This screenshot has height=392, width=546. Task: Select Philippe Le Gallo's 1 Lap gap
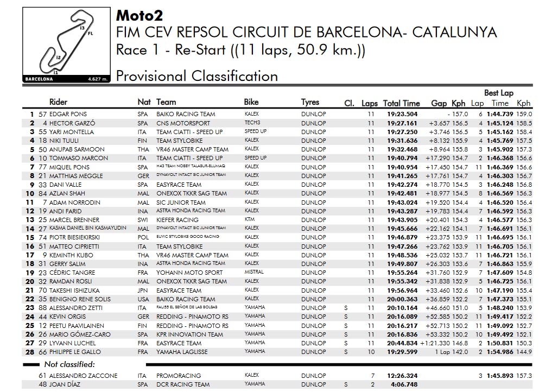coord(442,352)
